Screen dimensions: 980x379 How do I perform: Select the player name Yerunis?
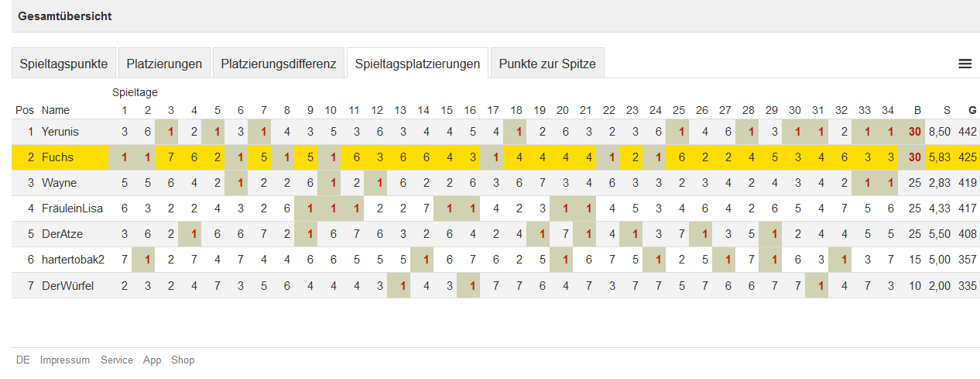(x=60, y=132)
